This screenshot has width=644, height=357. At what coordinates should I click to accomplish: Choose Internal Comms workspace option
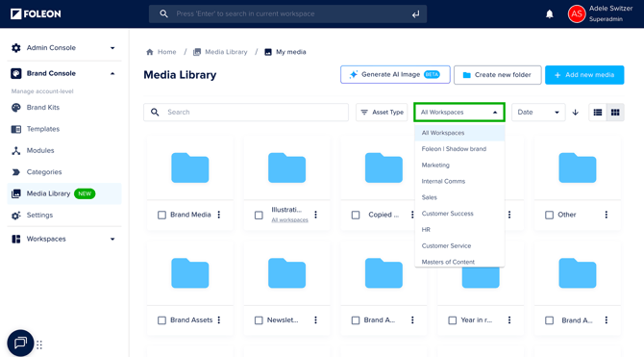tap(459, 181)
